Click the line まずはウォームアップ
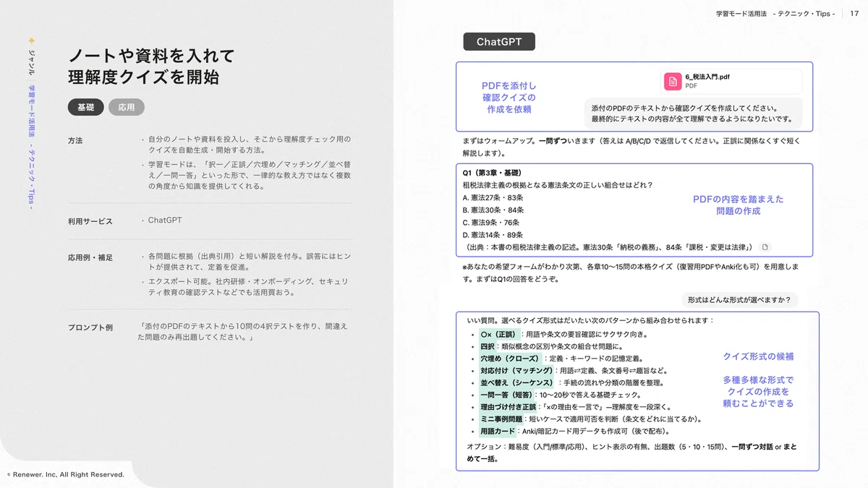 coord(631,147)
